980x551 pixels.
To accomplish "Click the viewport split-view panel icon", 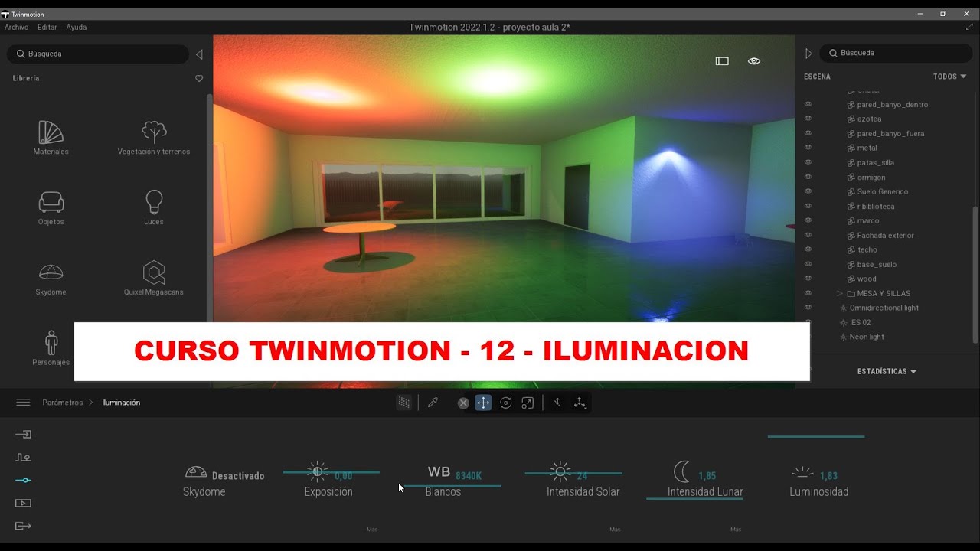I will [x=722, y=61].
